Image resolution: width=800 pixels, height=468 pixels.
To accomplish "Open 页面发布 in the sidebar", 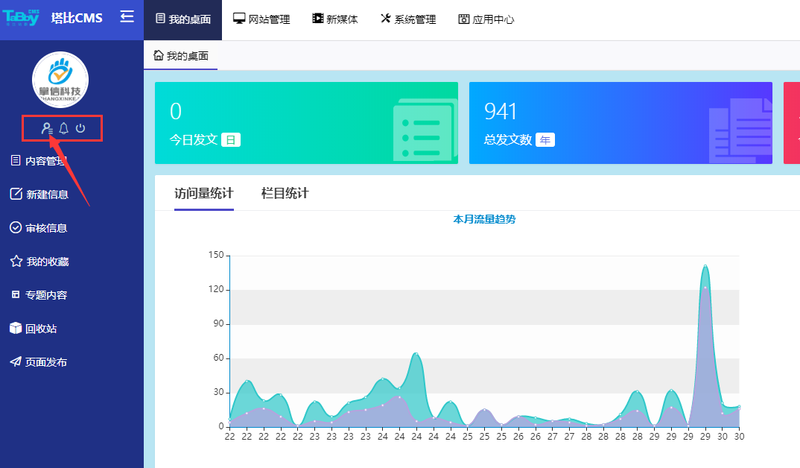I will click(38, 362).
